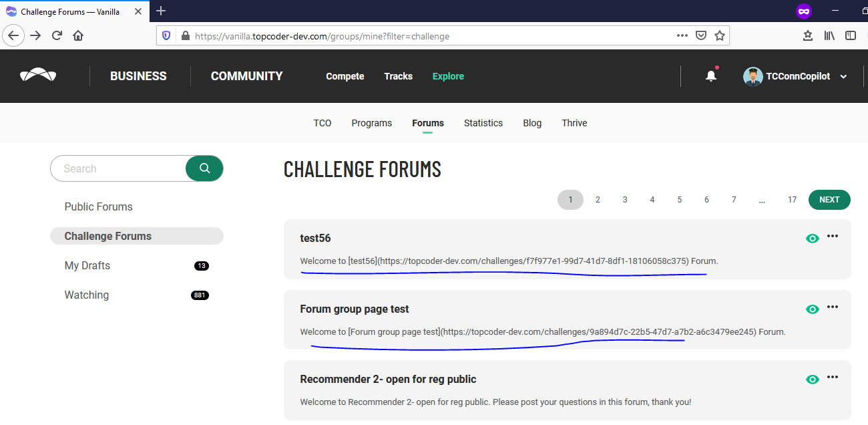Click the Pocket save icon
Screen dimensions: 868x425
click(701, 36)
